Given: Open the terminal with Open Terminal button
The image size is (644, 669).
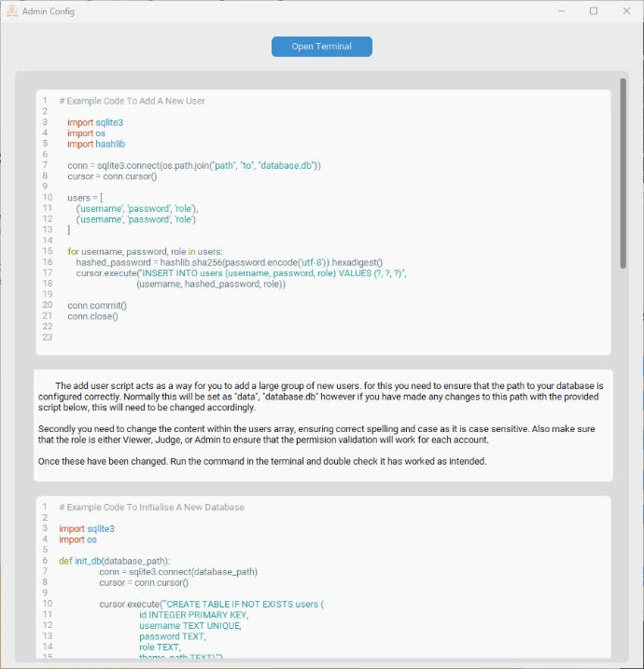Looking at the screenshot, I should point(322,47).
